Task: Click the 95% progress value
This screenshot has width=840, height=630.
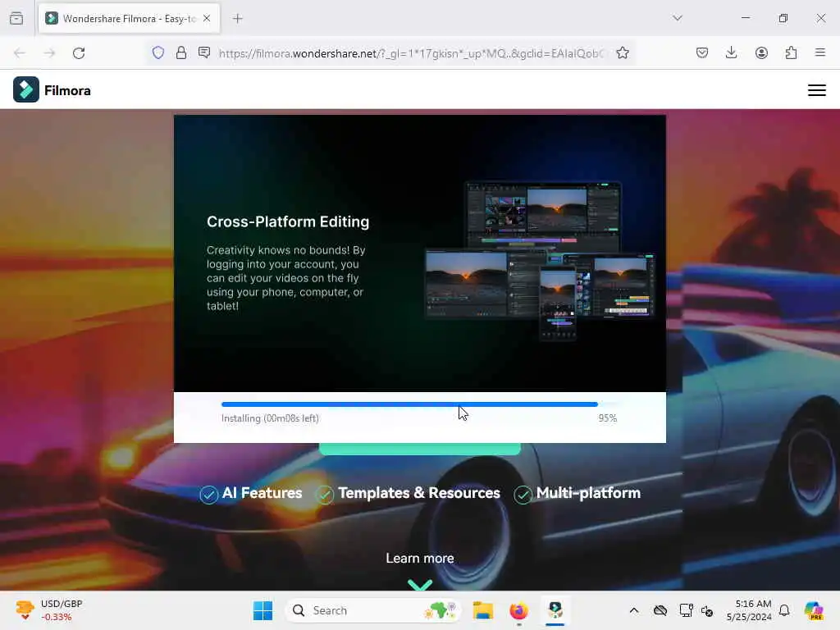Action: click(608, 418)
